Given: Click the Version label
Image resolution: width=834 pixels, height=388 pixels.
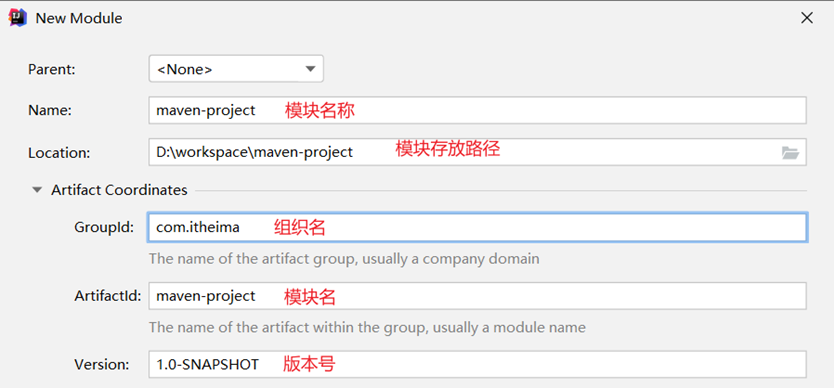Looking at the screenshot, I should pos(102,365).
